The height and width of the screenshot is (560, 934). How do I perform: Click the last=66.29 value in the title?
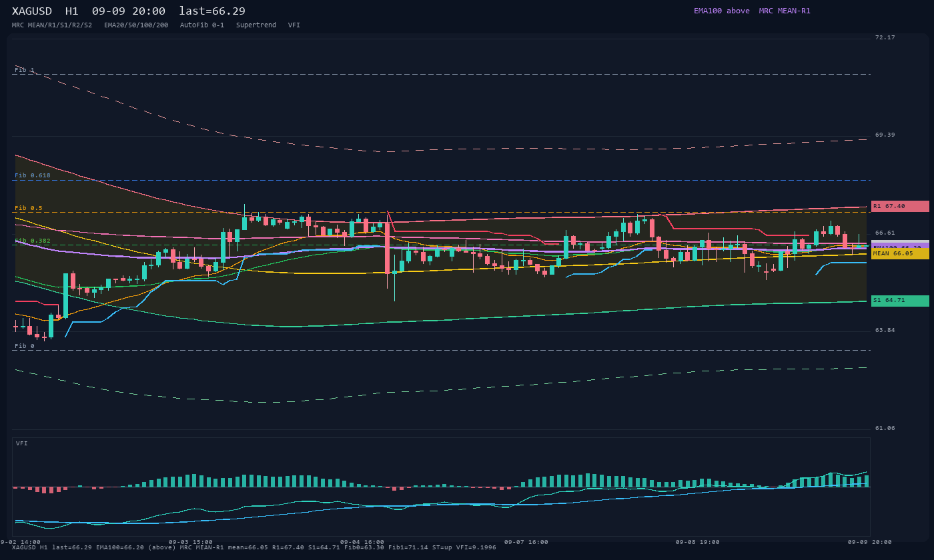pyautogui.click(x=212, y=11)
